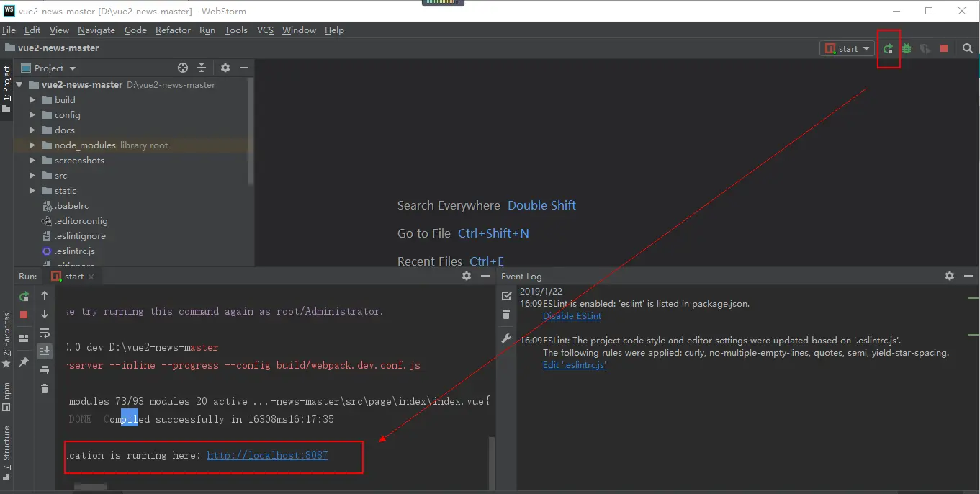Expand the static folder
Screen dimensions: 980x494
point(32,190)
